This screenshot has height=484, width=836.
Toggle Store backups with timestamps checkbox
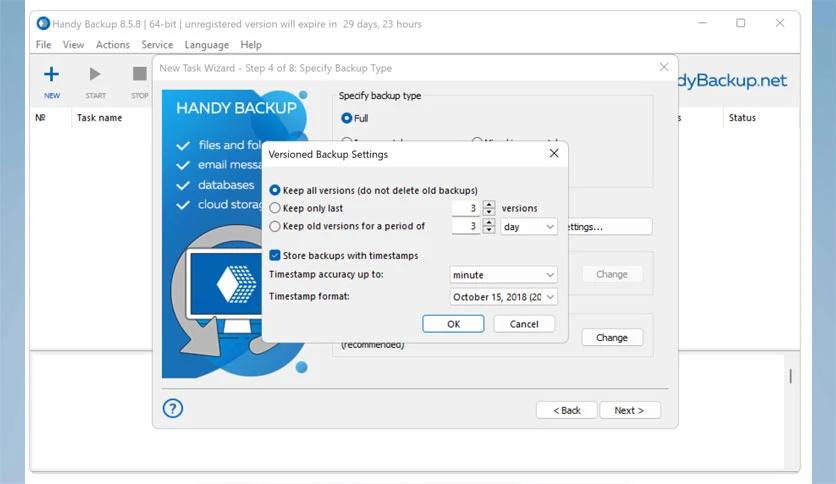tap(275, 255)
